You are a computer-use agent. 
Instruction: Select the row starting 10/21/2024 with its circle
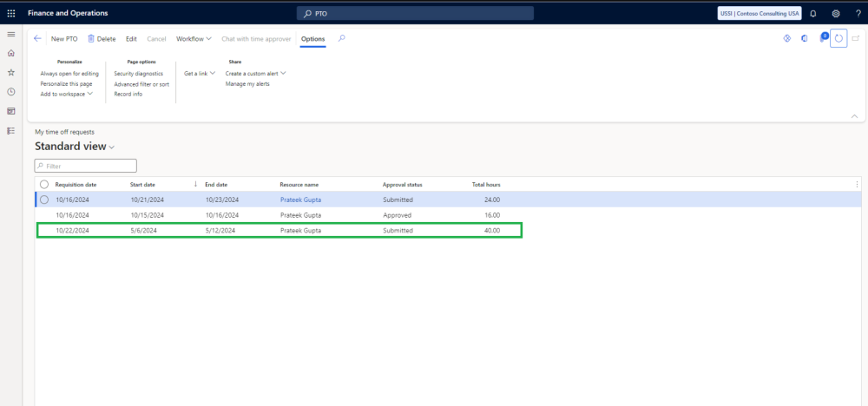click(44, 200)
